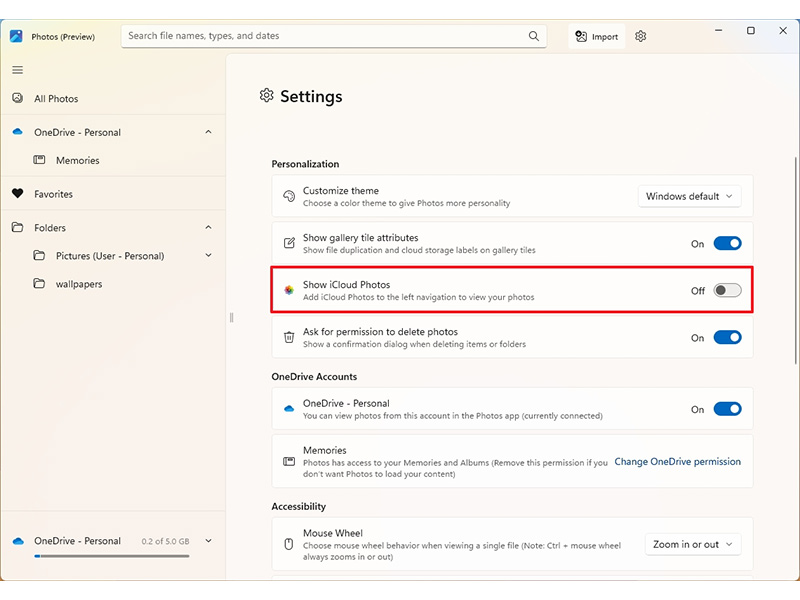The image size is (800, 600).
Task: Select All Photos in the sidebar
Action: pos(113,98)
